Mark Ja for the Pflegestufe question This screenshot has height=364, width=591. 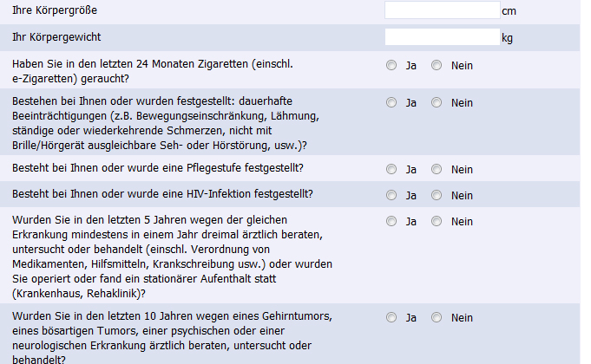pos(391,168)
